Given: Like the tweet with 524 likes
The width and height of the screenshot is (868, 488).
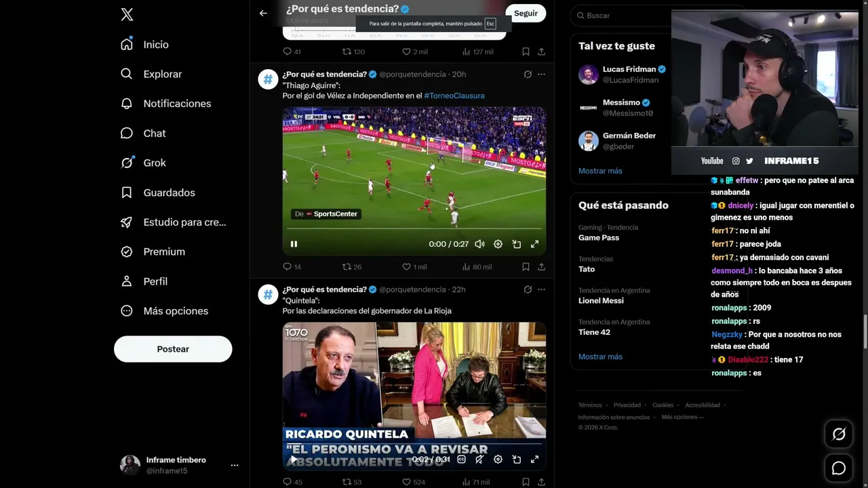Looking at the screenshot, I should click(414, 483).
